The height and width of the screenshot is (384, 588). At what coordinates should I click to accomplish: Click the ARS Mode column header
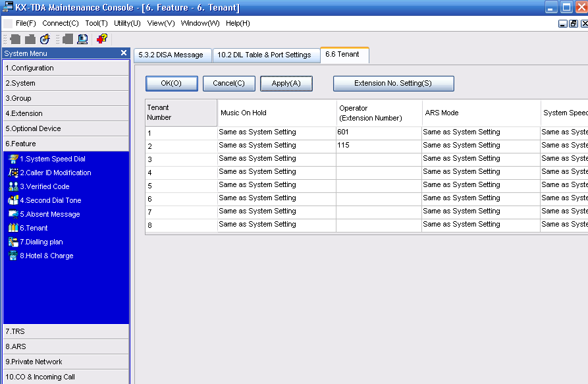tap(481, 113)
